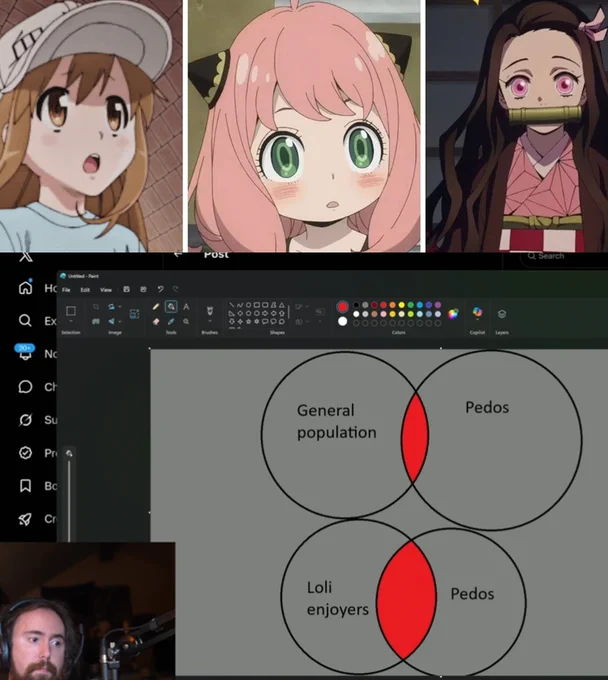Click the Premium verified badge icon
This screenshot has width=608, height=680.
26,453
